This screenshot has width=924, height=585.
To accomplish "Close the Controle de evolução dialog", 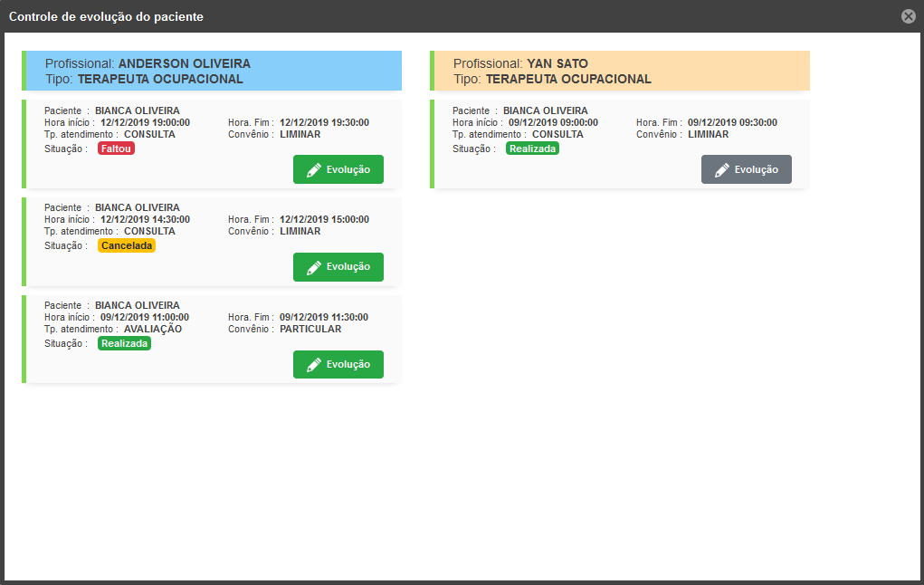I will point(908,16).
